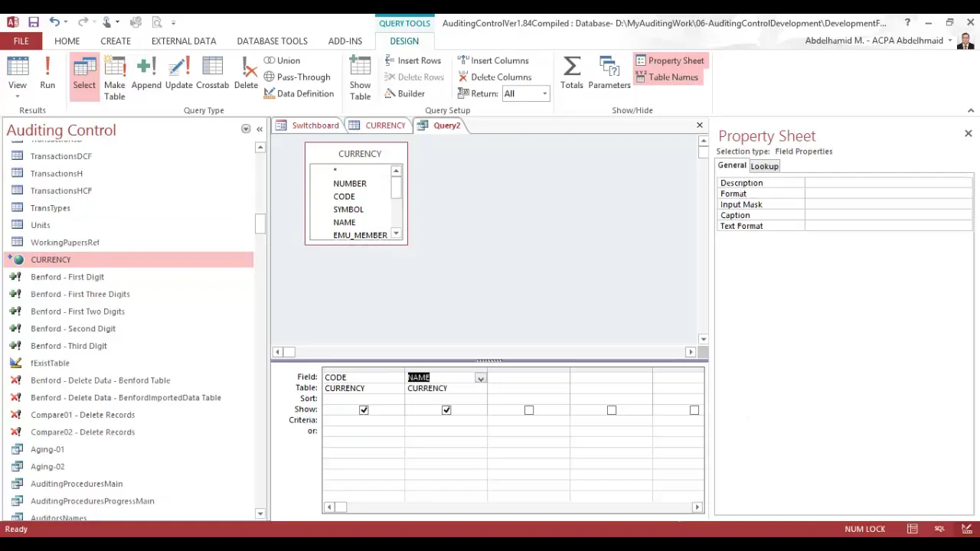
Task: Open the NAME field dropdown arrow
Action: 480,378
